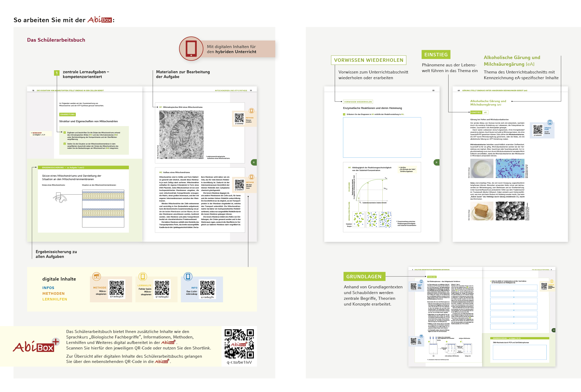The height and width of the screenshot is (392, 581).
Task: Click the green pause marker on page 55
Action: [x=436, y=162]
